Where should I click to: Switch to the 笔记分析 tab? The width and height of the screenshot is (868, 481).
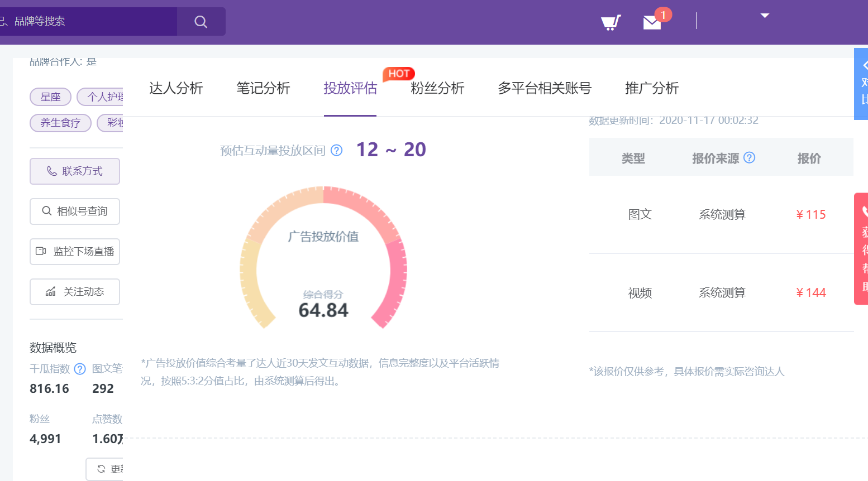(263, 88)
